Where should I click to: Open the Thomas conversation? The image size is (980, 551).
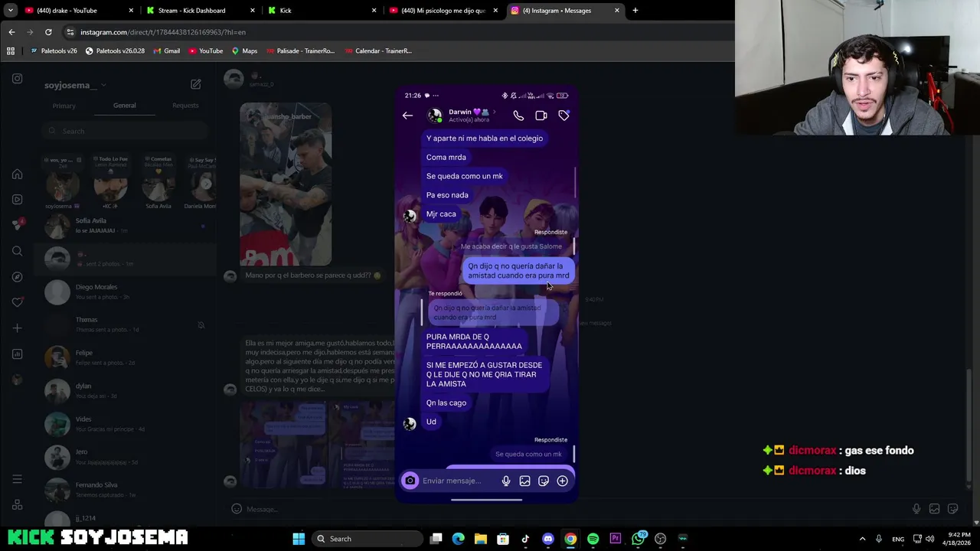pyautogui.click(x=126, y=324)
